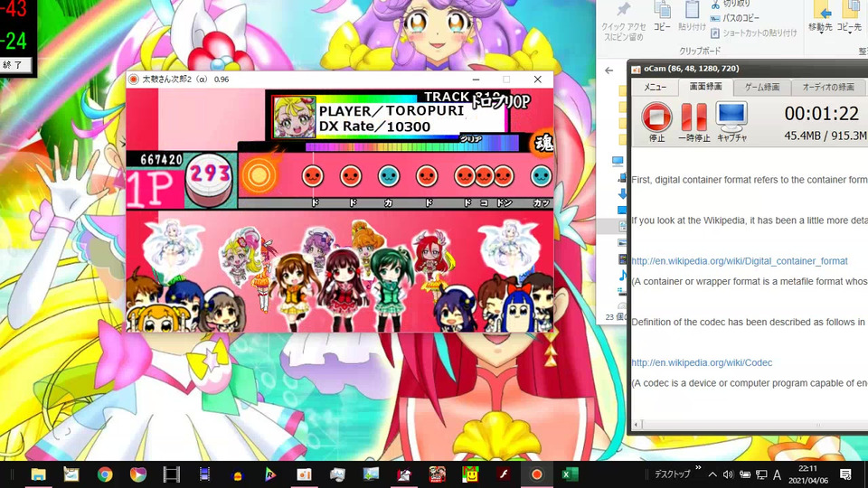868x488 pixels.
Task: Open the yellow smiley face taskbar app
Action: 470,474
